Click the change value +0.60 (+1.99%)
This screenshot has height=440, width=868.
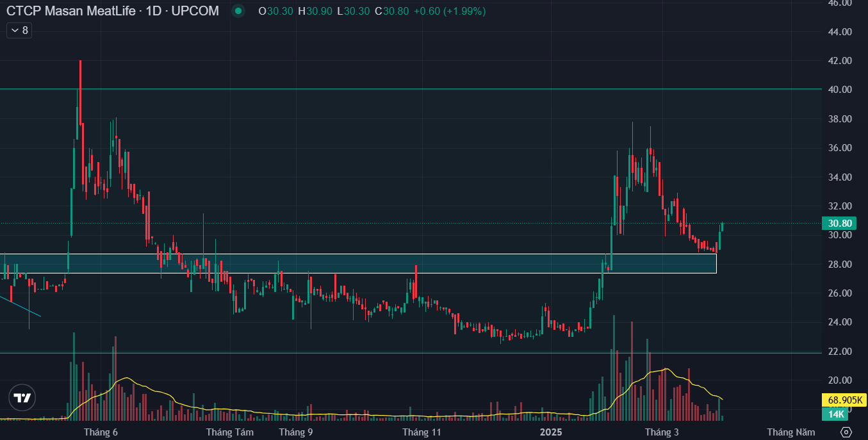point(450,12)
